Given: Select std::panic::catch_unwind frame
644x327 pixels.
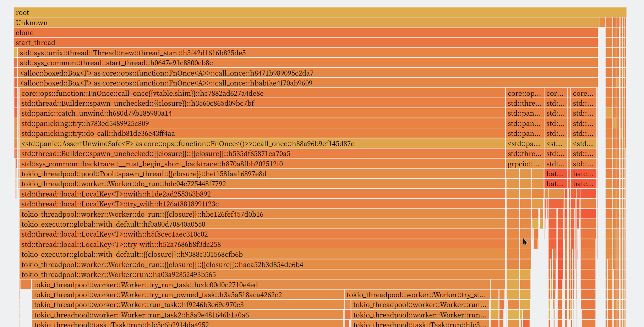Looking at the screenshot, I should (262, 113).
